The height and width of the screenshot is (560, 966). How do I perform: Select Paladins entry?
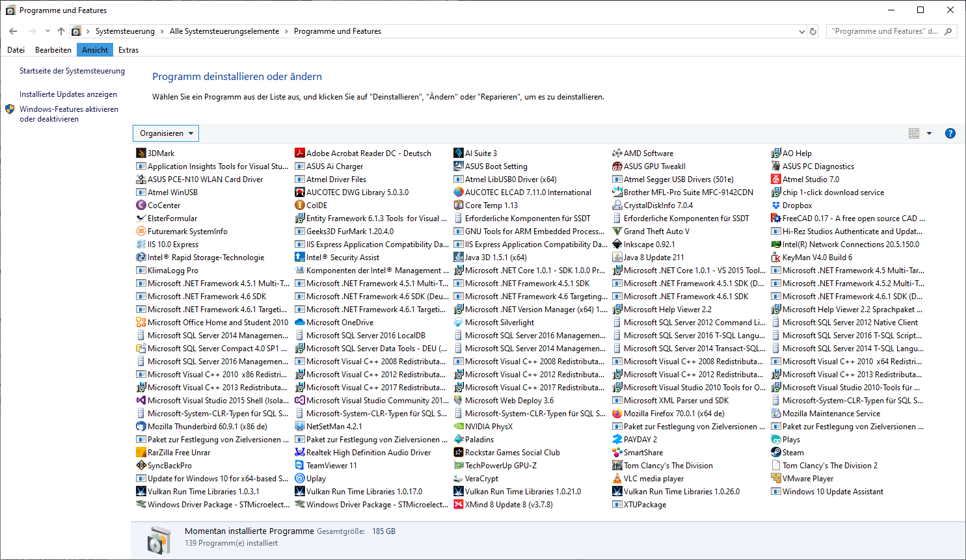474,440
